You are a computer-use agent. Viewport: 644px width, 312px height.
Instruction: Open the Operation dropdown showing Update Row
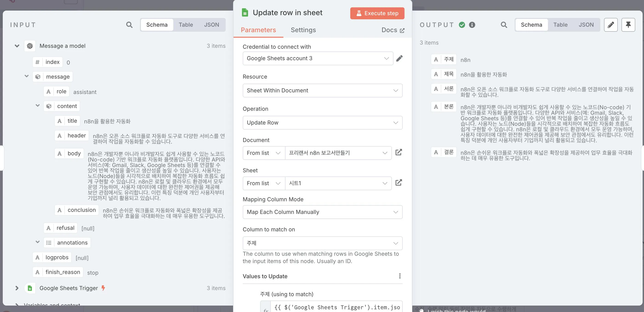coord(322,122)
